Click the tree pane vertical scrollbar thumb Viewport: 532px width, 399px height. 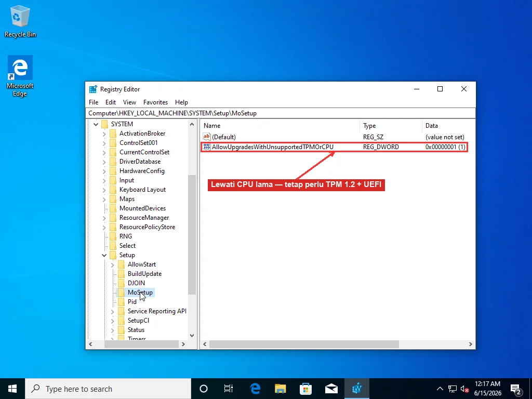click(192, 235)
